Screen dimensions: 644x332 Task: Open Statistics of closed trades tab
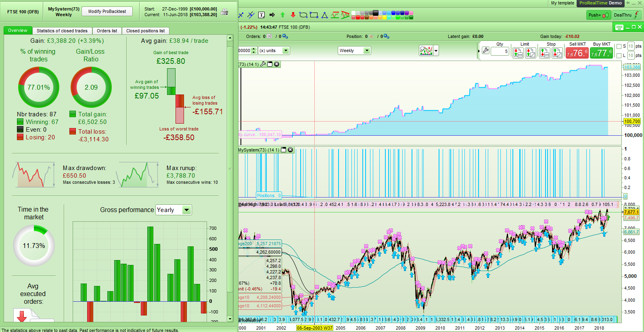tap(62, 31)
